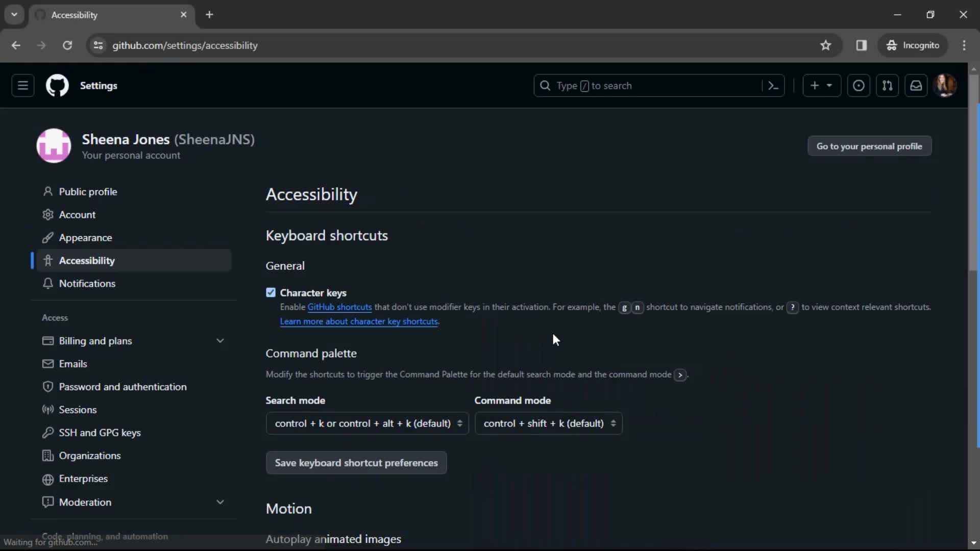Toggle the Character keys checkbox
This screenshot has height=551, width=980.
[270, 292]
